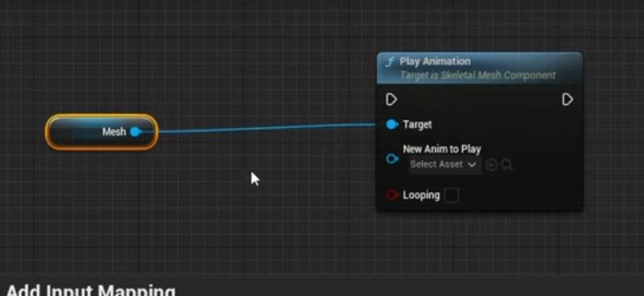Enable the Looping checkbox
Screen dimensions: 644x296
click(x=451, y=195)
